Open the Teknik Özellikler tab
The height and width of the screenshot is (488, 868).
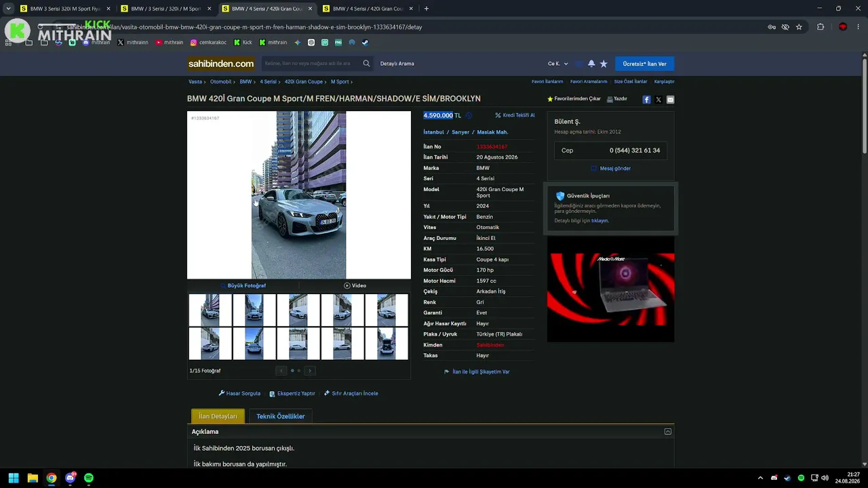[281, 416]
